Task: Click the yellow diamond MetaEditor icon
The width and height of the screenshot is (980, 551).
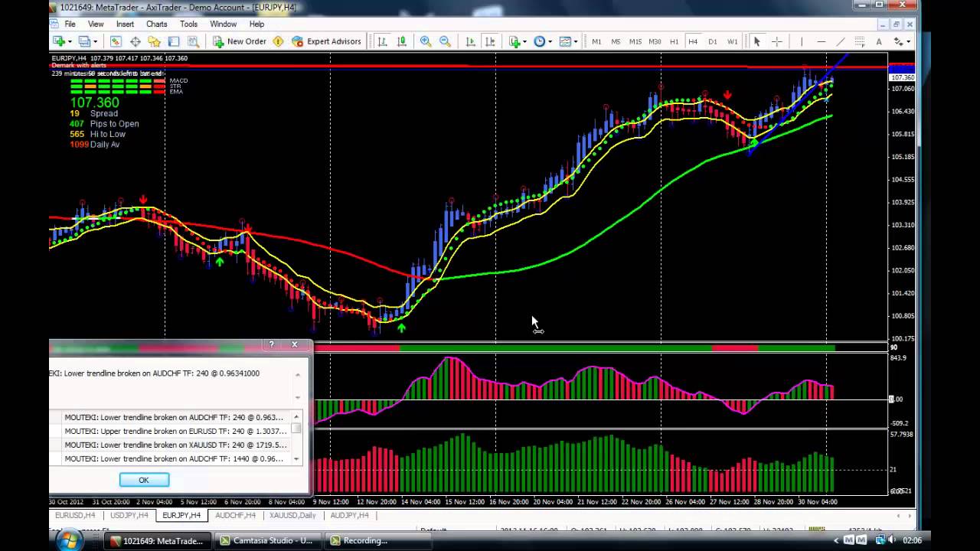Action: (278, 41)
